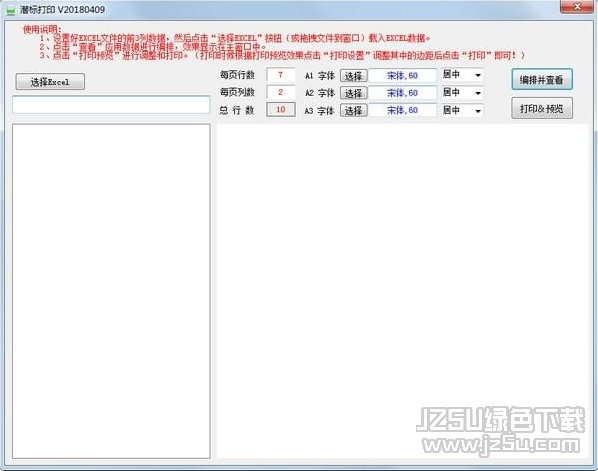Open the A2 alignment 居中 dropdown
This screenshot has width=598, height=471.
tap(462, 93)
